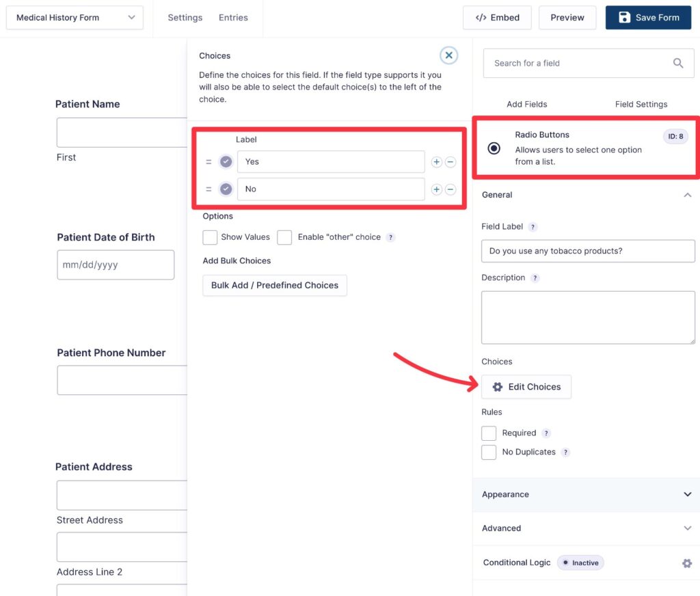The image size is (700, 596).
Task: Open the Add Fields tab
Action: (526, 104)
